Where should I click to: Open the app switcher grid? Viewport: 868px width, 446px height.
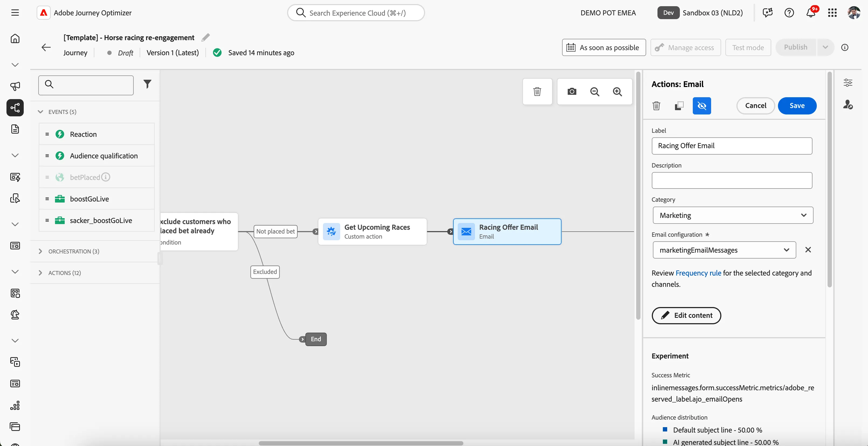(832, 13)
